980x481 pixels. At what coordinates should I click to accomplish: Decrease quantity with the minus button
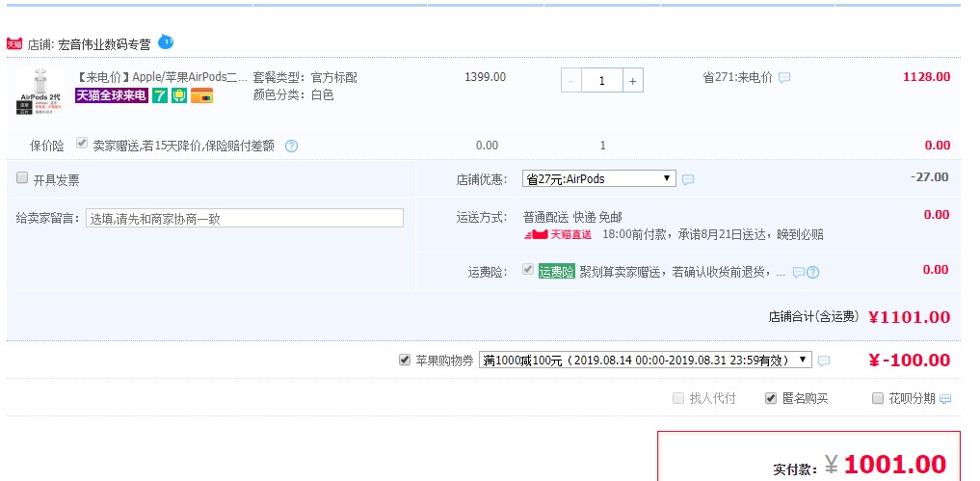[x=571, y=81]
